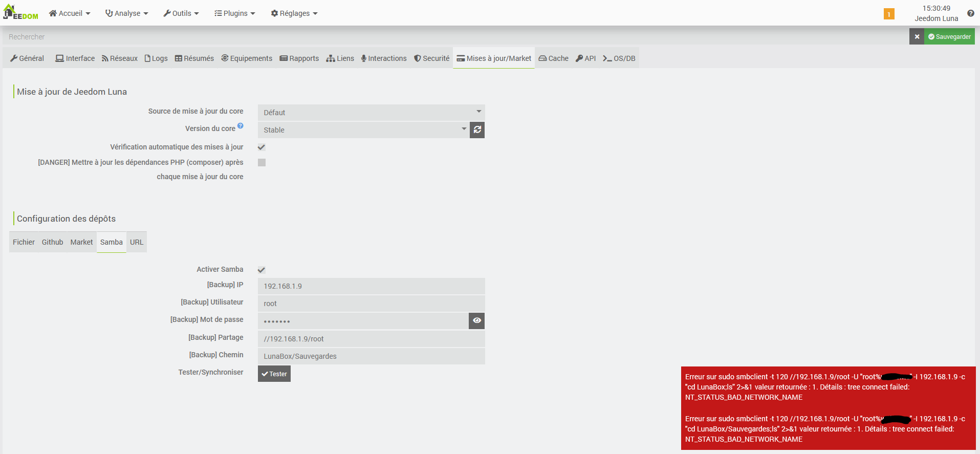Viewport: 980px width, 454px height.
Task: Click the Backup Chemin field
Action: tap(372, 356)
